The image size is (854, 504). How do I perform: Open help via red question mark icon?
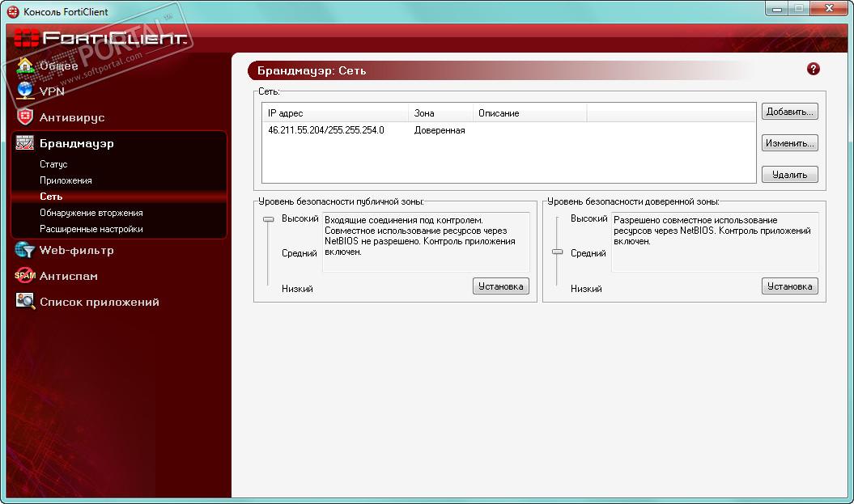click(x=814, y=69)
